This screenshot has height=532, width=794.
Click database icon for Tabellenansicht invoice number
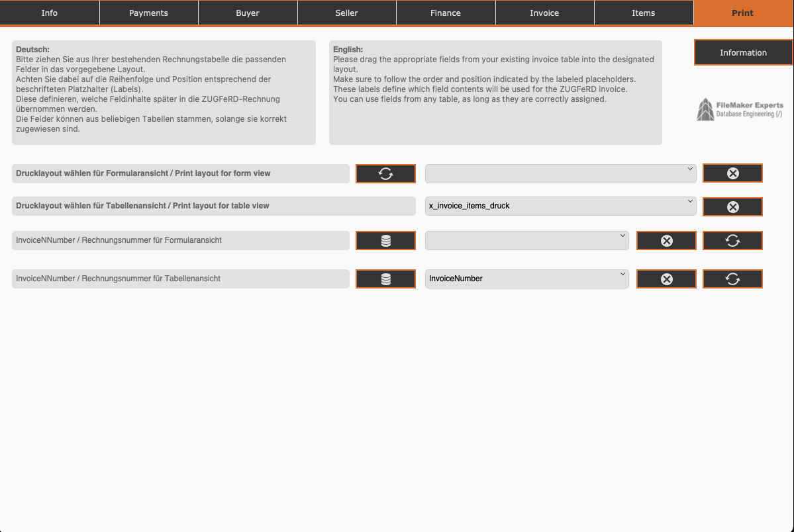(x=385, y=279)
